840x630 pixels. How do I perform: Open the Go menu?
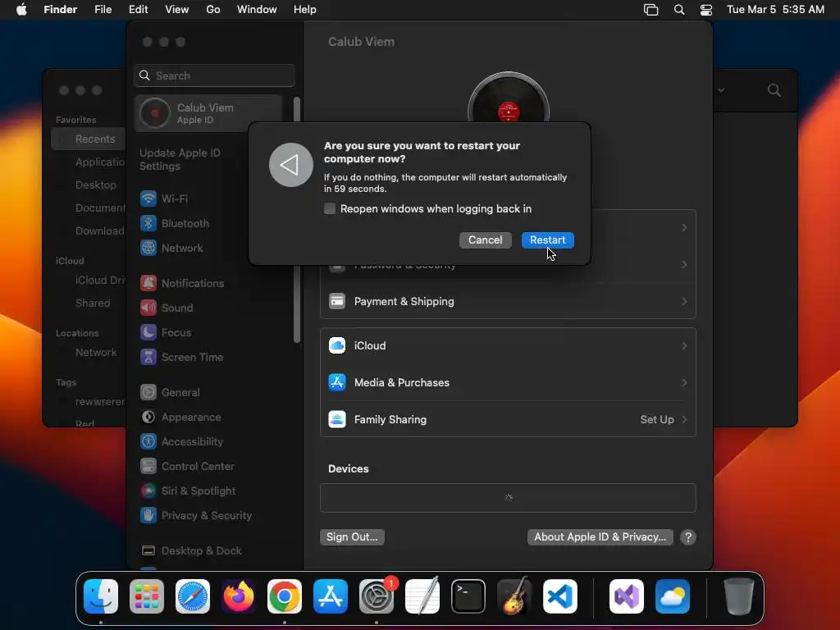(213, 10)
